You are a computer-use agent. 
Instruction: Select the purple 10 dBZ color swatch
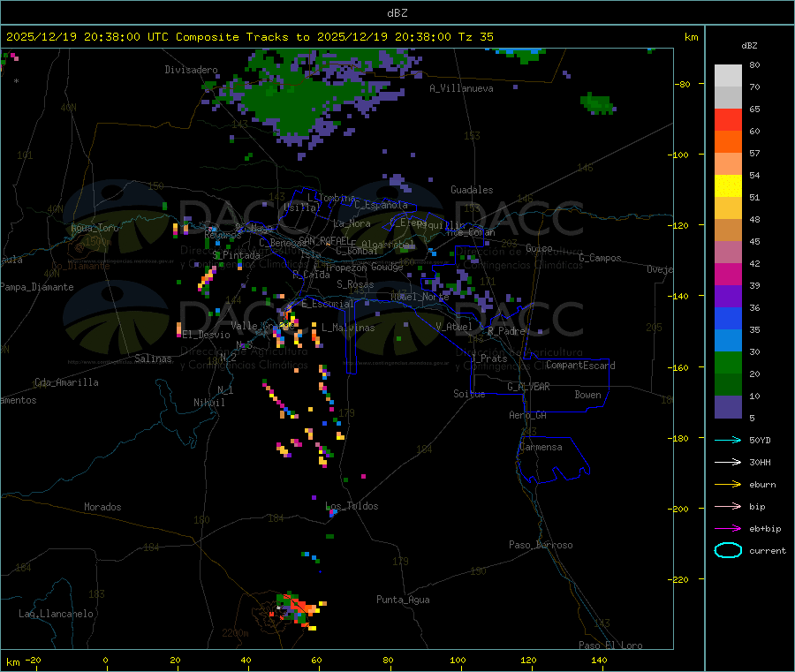pos(728,407)
